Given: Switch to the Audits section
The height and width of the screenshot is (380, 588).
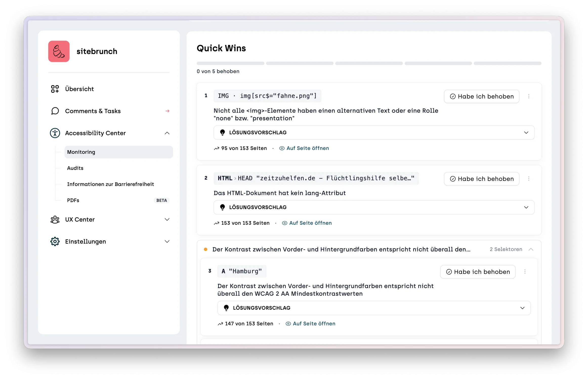Looking at the screenshot, I should pyautogui.click(x=75, y=168).
